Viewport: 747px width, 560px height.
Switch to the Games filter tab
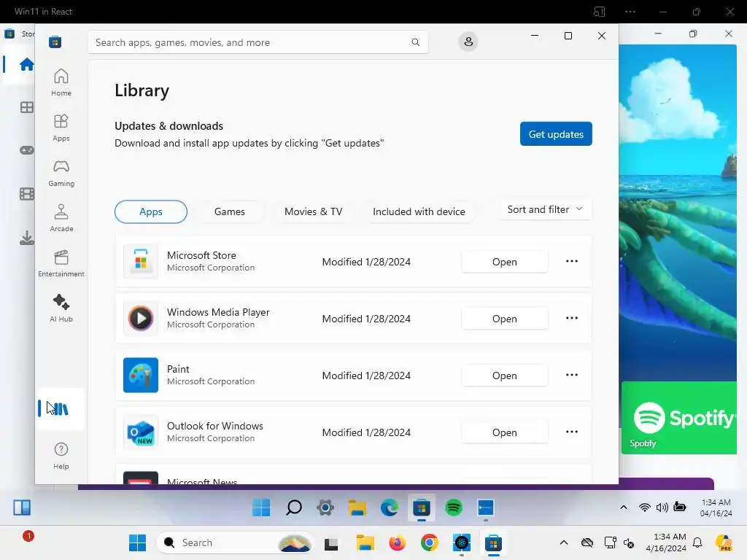tap(230, 211)
